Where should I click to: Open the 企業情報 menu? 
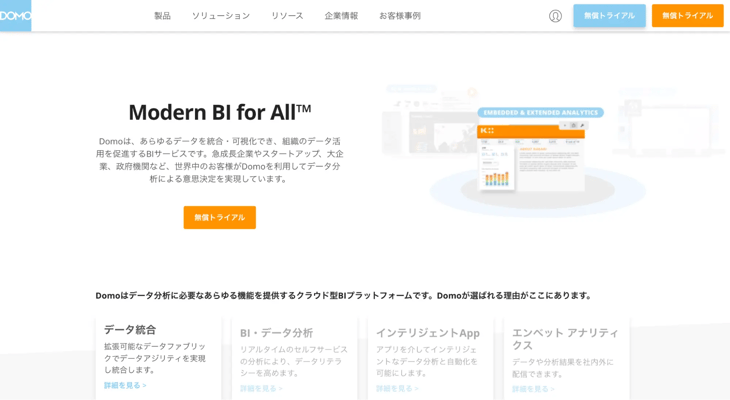click(341, 16)
